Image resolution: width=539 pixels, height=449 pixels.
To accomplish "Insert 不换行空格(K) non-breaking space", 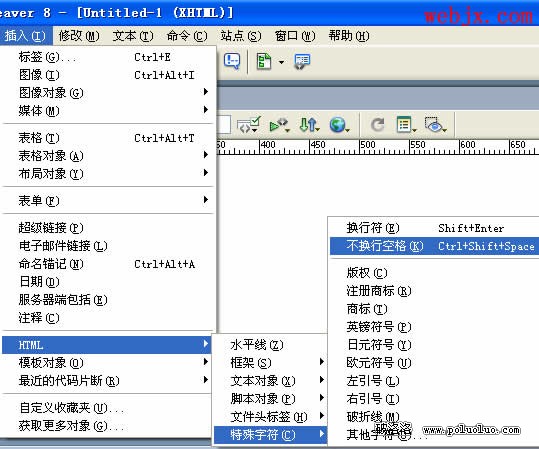I will tap(434, 246).
